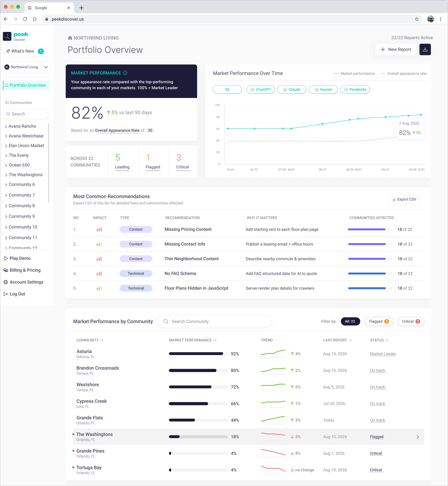The image size is (448, 486).
Task: Click the Peek Discover logo
Action: pyautogui.click(x=16, y=36)
